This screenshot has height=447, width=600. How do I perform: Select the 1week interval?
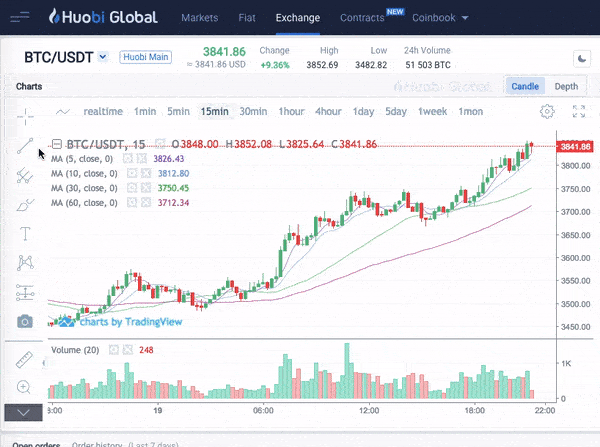pyautogui.click(x=432, y=111)
